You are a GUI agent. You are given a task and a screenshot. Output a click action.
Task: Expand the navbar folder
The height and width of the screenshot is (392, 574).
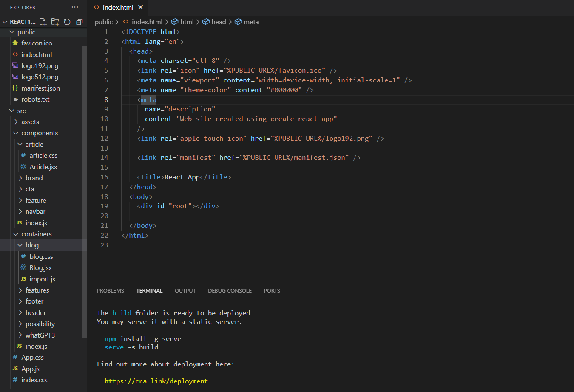pos(35,212)
